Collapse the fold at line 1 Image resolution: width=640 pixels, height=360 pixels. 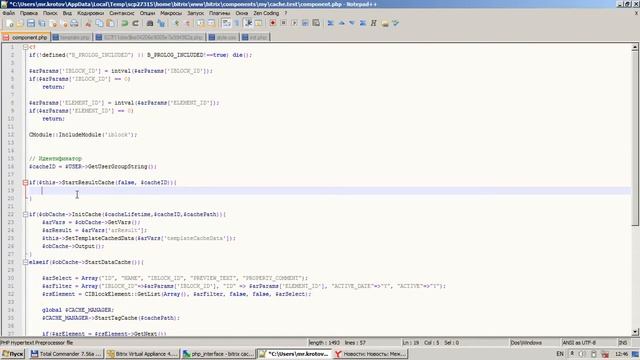point(25,47)
